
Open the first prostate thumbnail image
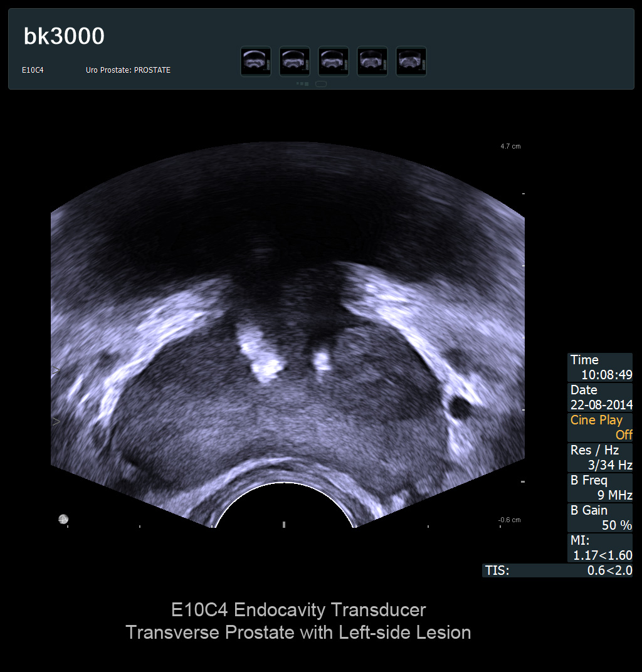coord(256,61)
